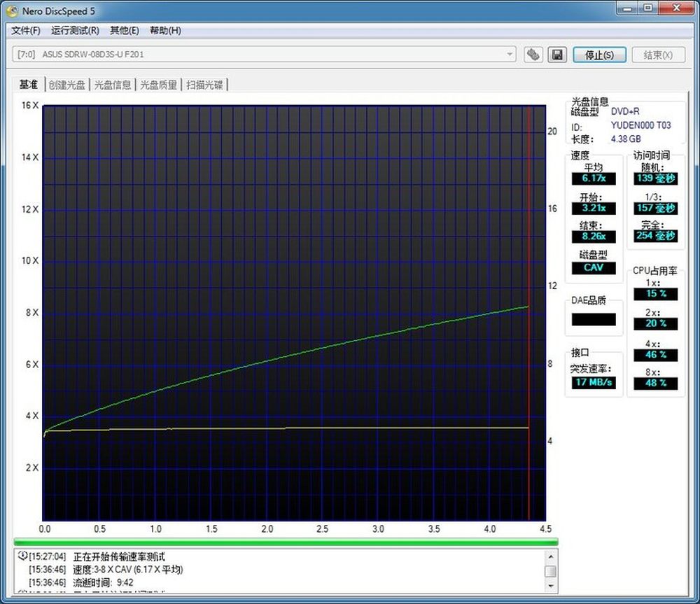The width and height of the screenshot is (700, 604).
Task: Click the average speed value 6.17x
Action: point(594,178)
